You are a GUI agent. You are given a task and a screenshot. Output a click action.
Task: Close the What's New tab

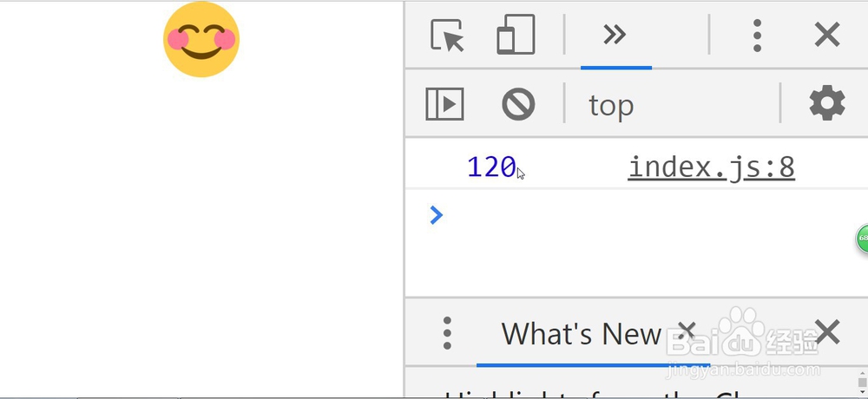(x=687, y=330)
